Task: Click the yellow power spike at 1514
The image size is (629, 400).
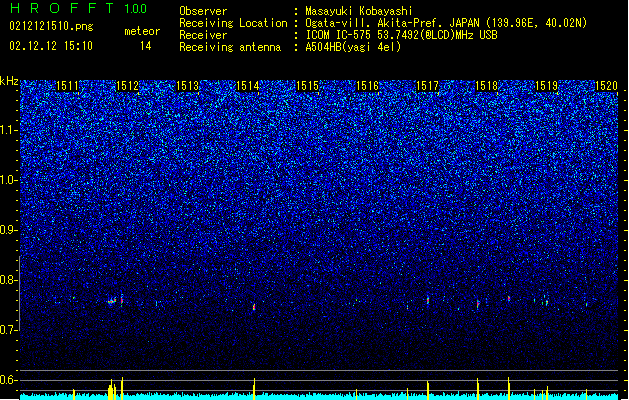Action: coord(254,388)
